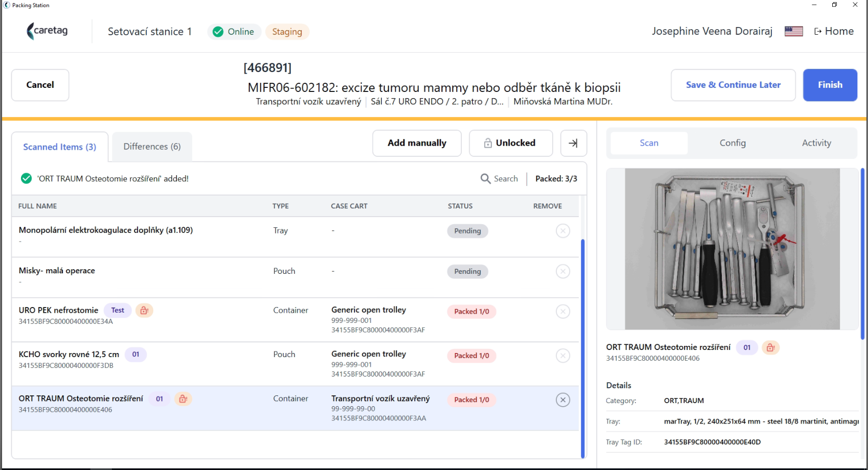Click the caretag logo

[x=47, y=31]
